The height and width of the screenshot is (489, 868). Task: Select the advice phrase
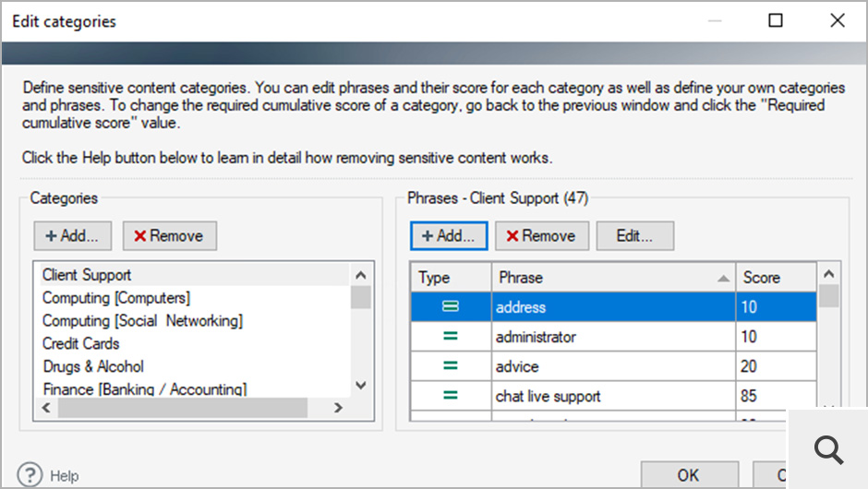(613, 366)
